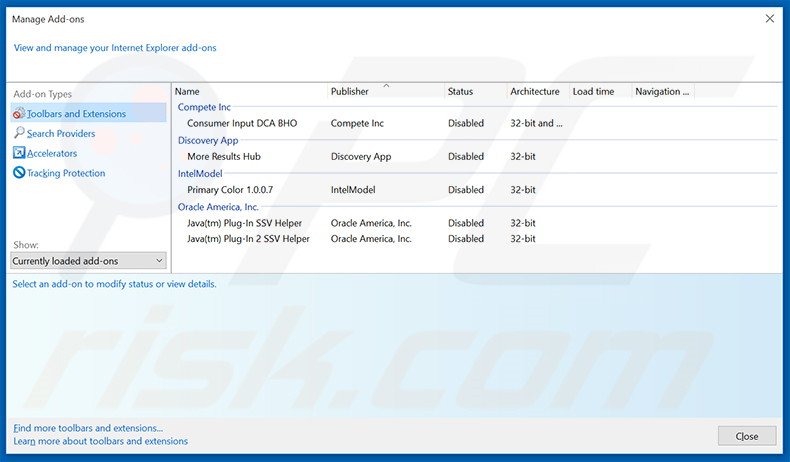The width and height of the screenshot is (790, 462).
Task: Close the Manage Add-ons window with X
Action: point(769,18)
